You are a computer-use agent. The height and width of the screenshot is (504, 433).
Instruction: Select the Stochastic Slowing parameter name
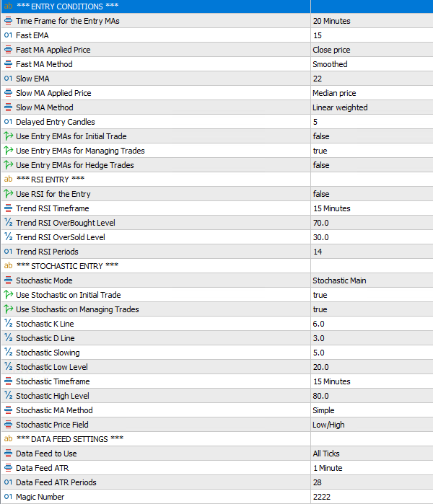pos(48,353)
